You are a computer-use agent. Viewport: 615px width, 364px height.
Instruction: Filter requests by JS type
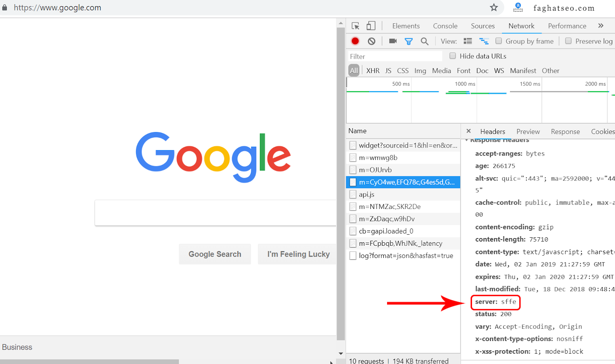[388, 71]
